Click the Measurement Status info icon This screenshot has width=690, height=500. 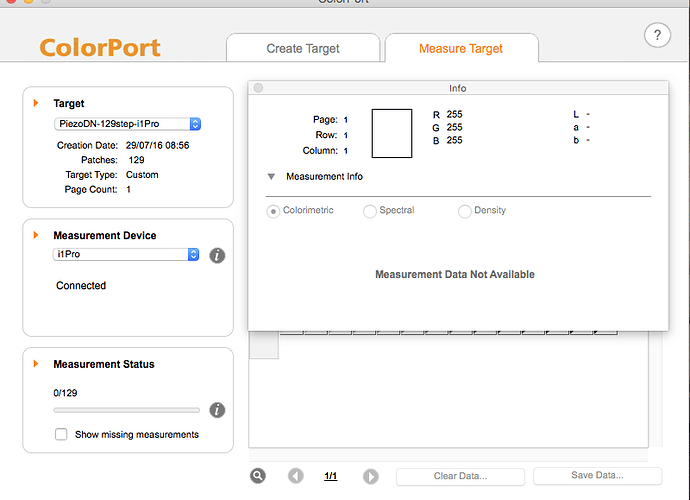217,410
